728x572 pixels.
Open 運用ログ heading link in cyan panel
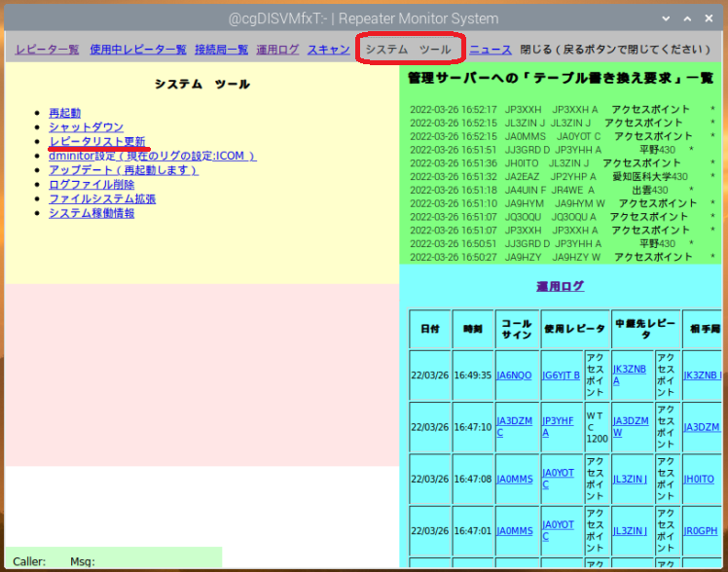[560, 286]
